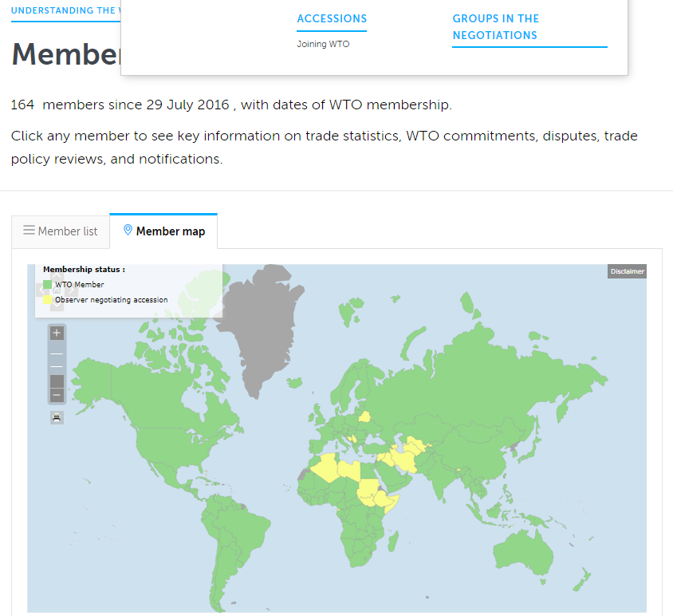Open Groups in the Negotiations link
The width and height of the screenshot is (673, 616).
click(496, 26)
